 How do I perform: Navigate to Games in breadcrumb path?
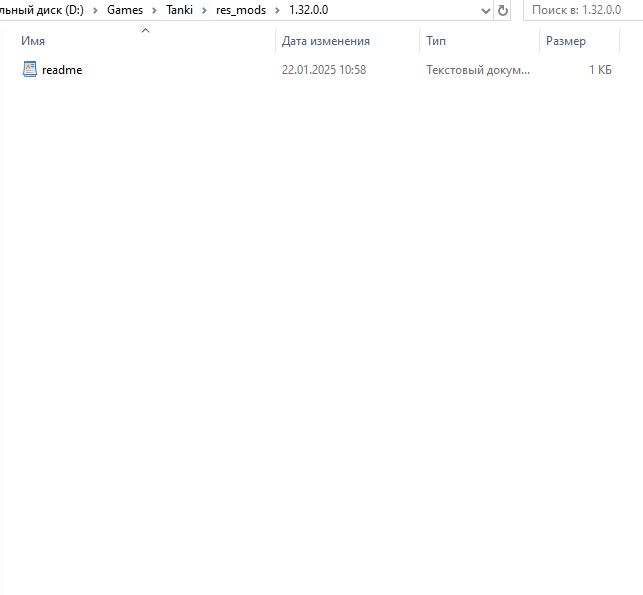click(x=125, y=10)
